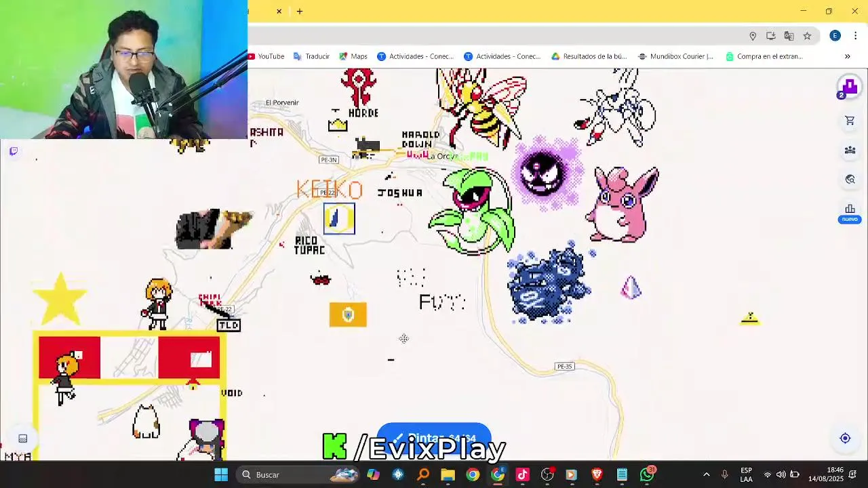The width and height of the screenshot is (868, 488).
Task: Open the pixel charges icon with badge 2
Action: [848, 88]
